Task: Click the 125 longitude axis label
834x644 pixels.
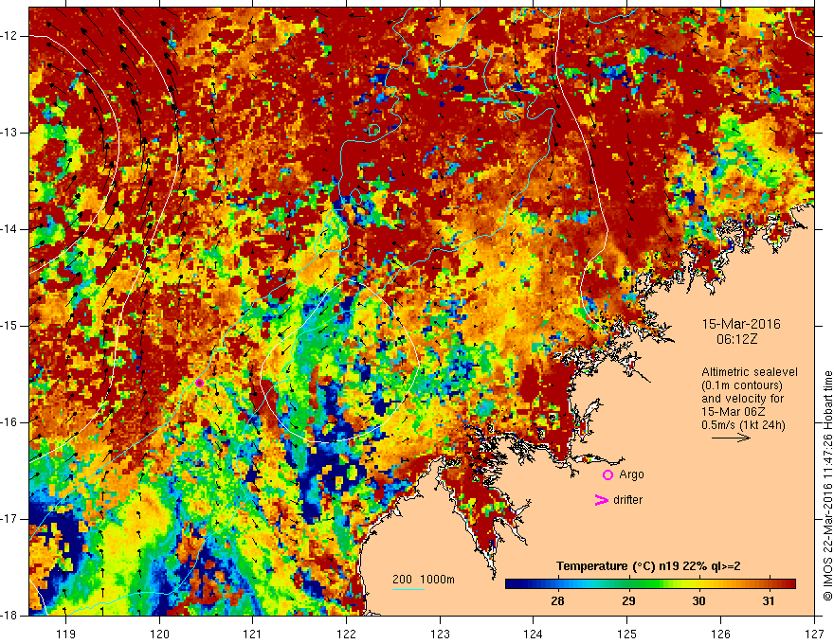Action: click(627, 634)
